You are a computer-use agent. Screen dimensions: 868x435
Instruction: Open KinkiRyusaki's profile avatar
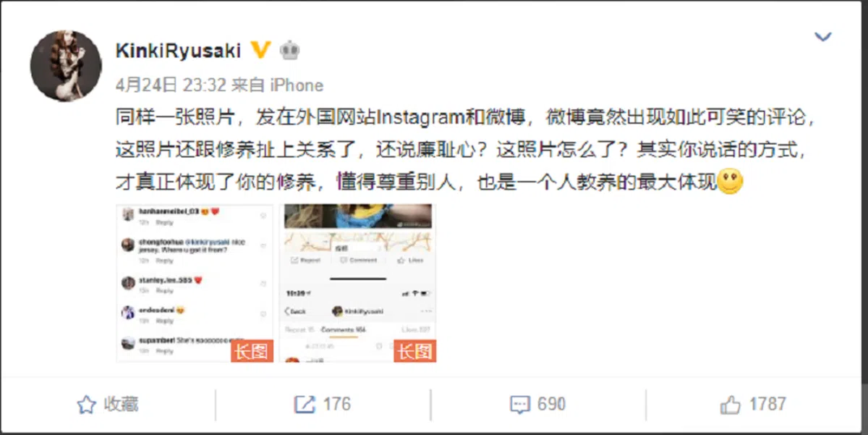pos(66,65)
